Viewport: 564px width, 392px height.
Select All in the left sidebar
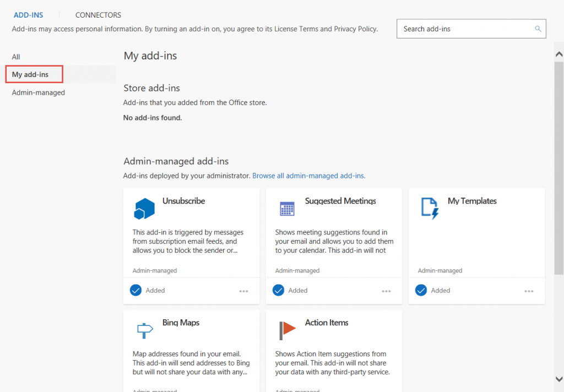coord(16,57)
